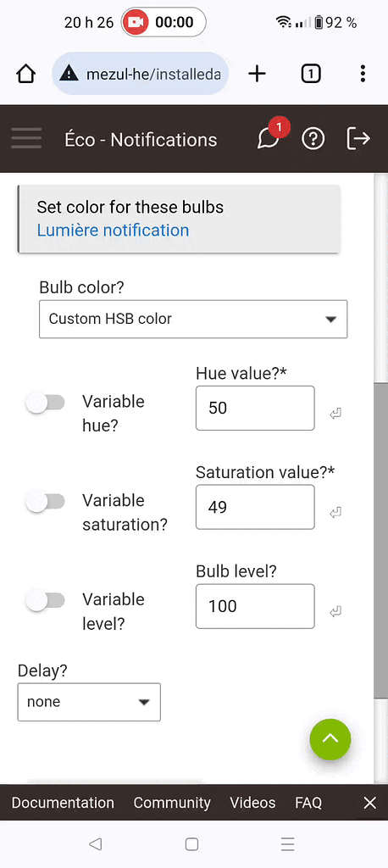Tap the browser home icon
The height and width of the screenshot is (868, 388).
(26, 73)
